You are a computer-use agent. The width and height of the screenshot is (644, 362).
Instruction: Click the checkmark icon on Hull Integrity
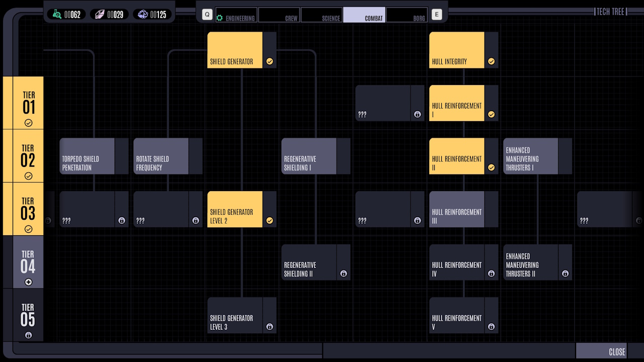[x=491, y=61]
